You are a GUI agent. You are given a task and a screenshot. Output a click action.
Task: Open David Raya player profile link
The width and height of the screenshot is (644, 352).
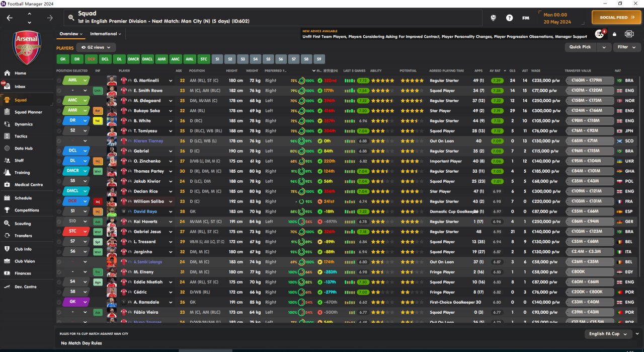point(145,212)
